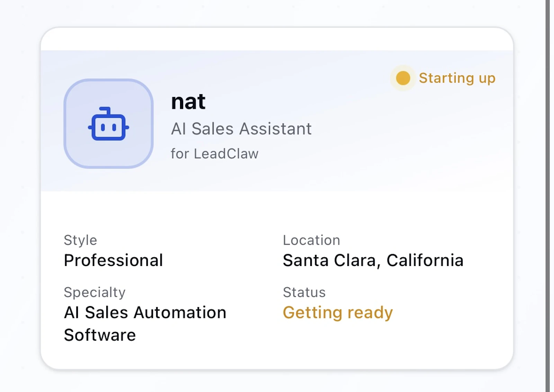Screen dimensions: 554x392
Task: Click the yellow status dot indicator
Action: (x=403, y=78)
